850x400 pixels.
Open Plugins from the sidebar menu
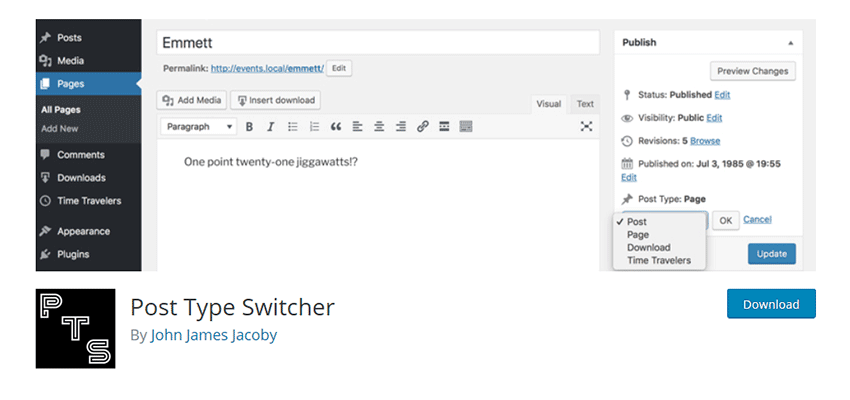click(73, 254)
